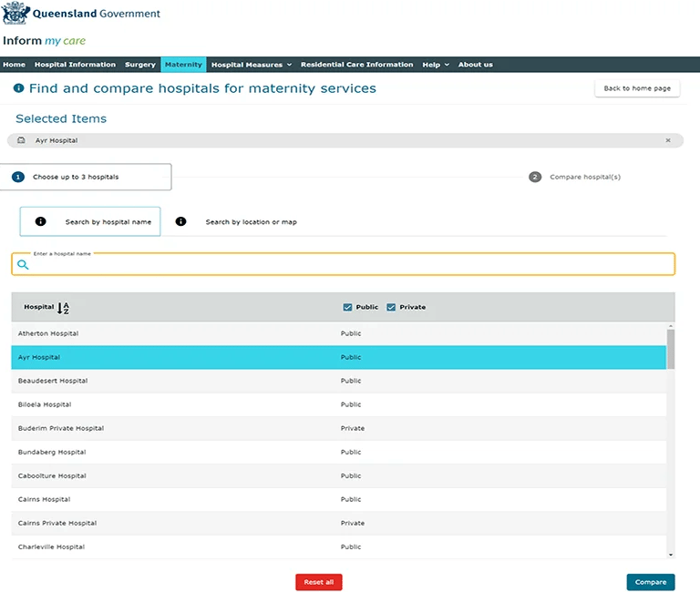Click the info icon beside the page heading

(19, 88)
